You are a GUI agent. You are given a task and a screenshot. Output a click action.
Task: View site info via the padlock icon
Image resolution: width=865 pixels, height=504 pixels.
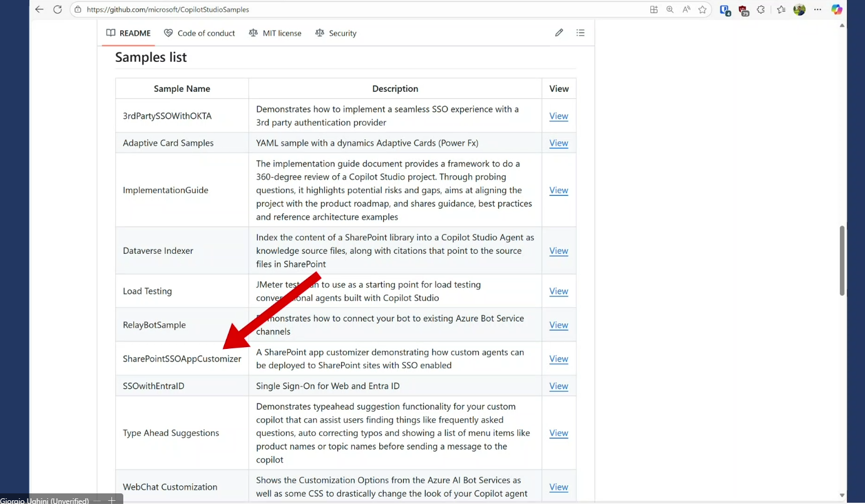tap(78, 9)
